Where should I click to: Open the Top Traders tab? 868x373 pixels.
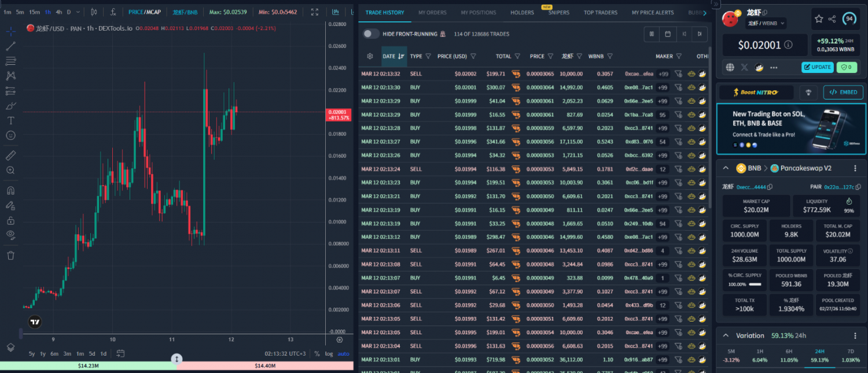coord(600,12)
